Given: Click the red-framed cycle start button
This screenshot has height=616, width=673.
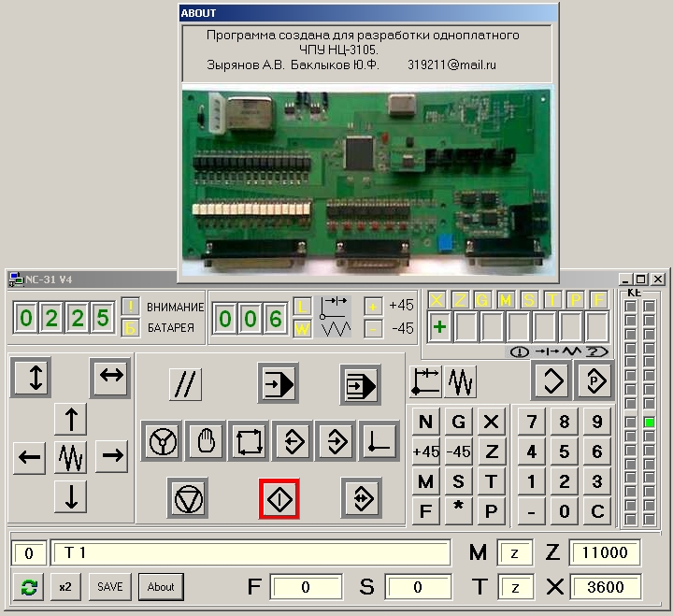Looking at the screenshot, I should 279,499.
